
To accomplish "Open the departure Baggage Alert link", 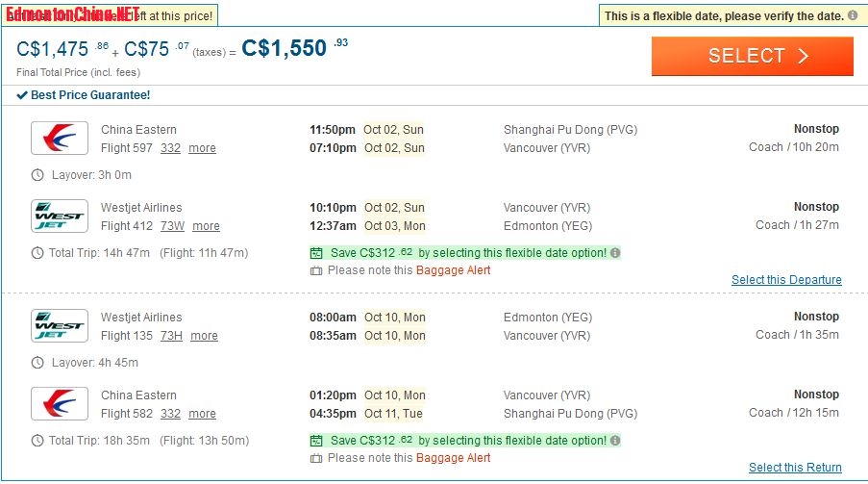I will click(x=453, y=270).
